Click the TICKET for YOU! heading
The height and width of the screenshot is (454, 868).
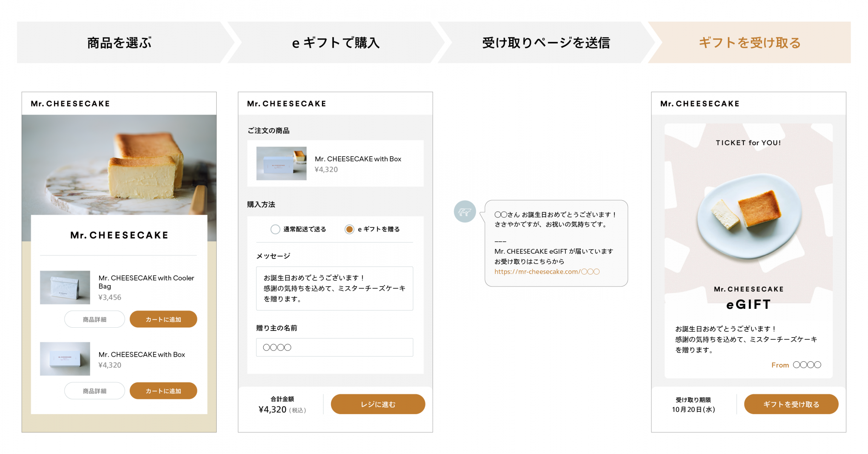click(748, 143)
